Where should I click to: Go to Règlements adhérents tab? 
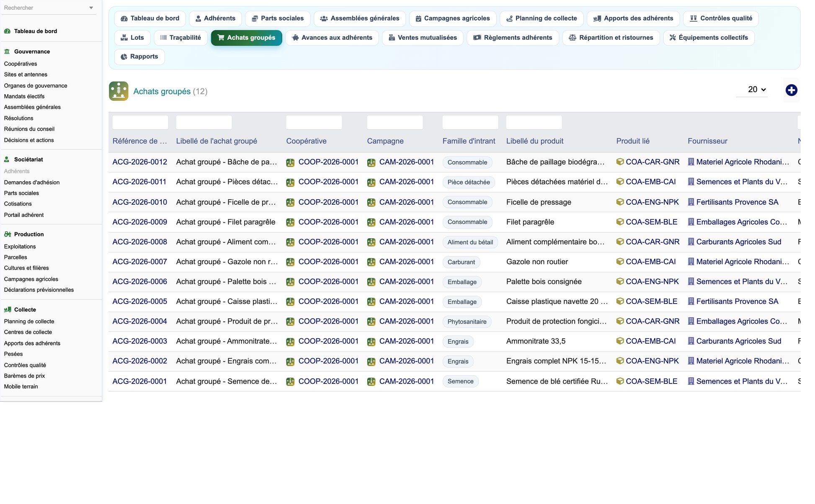[x=513, y=38]
